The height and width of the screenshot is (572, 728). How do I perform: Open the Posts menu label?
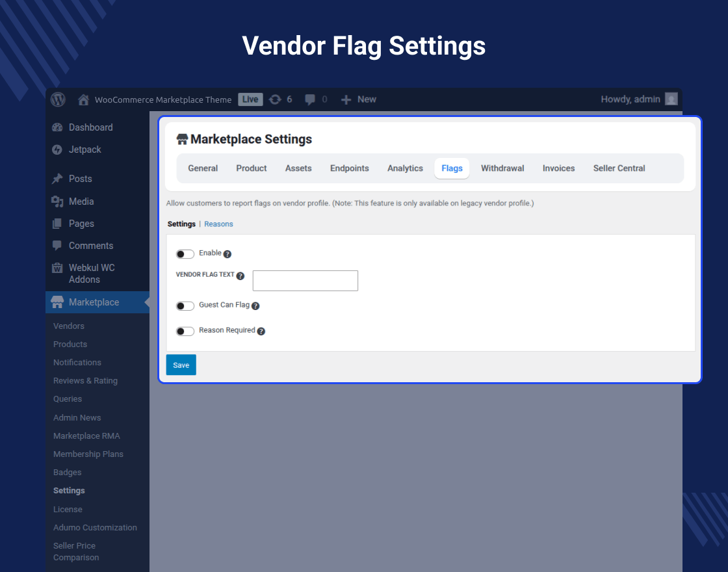[81, 179]
